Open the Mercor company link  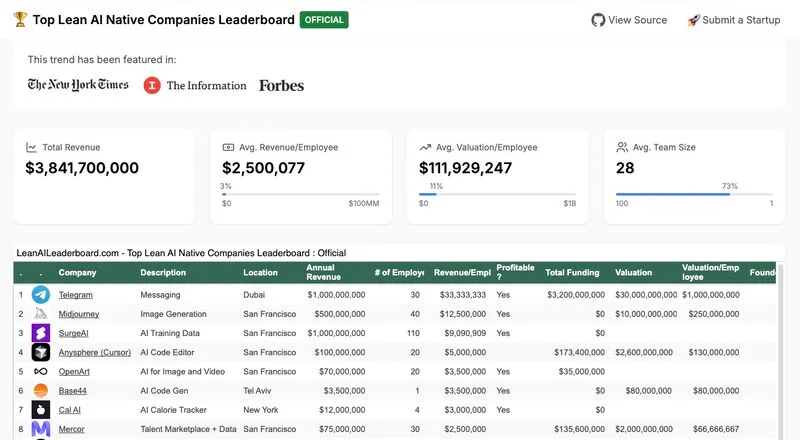[x=71, y=429]
